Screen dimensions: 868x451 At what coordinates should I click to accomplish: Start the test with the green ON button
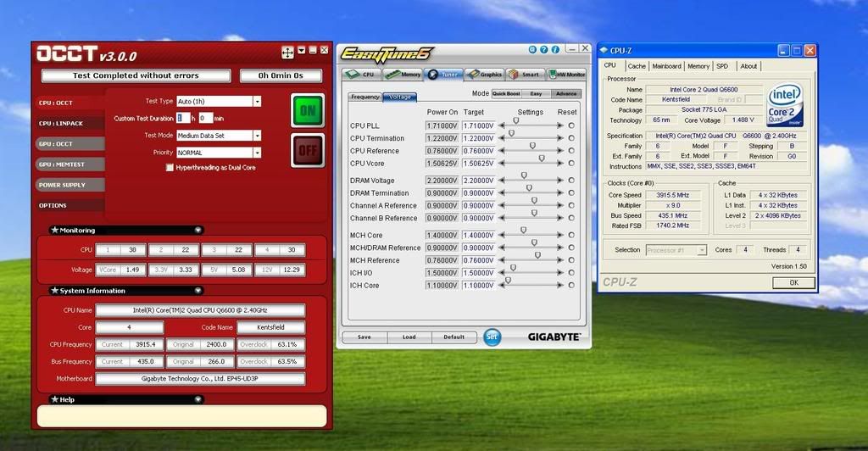(308, 111)
